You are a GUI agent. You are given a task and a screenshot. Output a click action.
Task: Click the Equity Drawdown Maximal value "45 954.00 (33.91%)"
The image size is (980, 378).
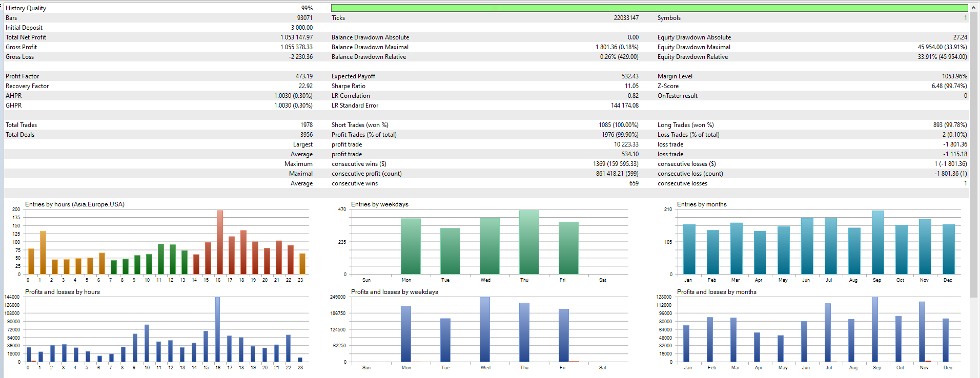(x=942, y=47)
